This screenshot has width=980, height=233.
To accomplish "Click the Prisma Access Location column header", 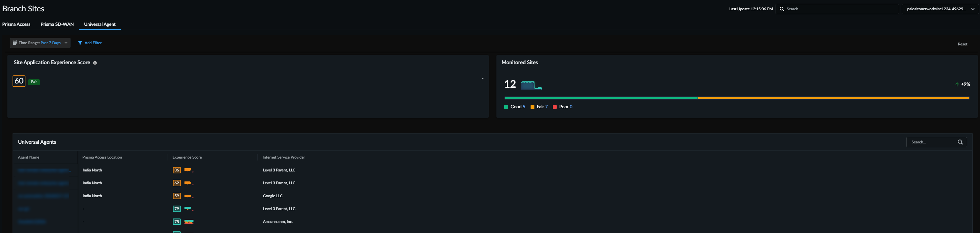I will click(102, 157).
